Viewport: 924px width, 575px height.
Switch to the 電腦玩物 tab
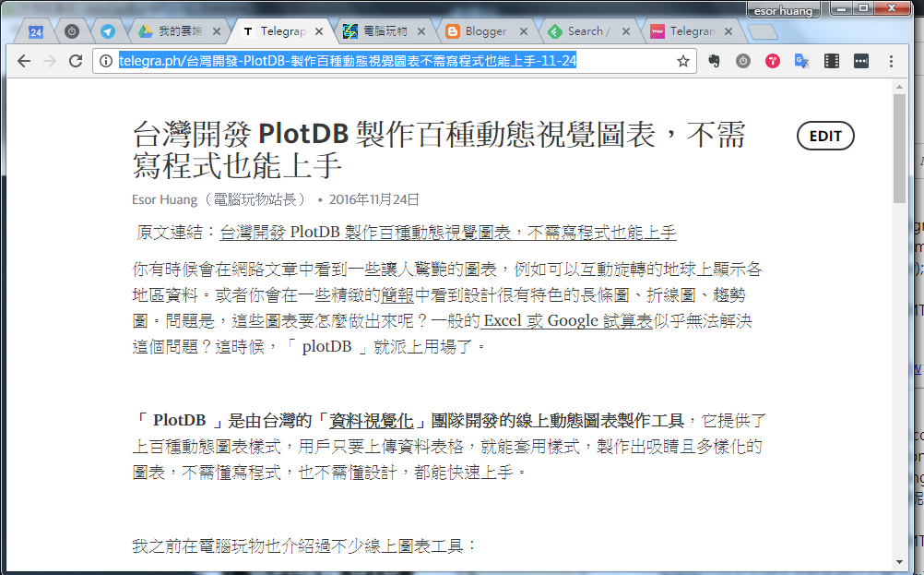tap(385, 31)
